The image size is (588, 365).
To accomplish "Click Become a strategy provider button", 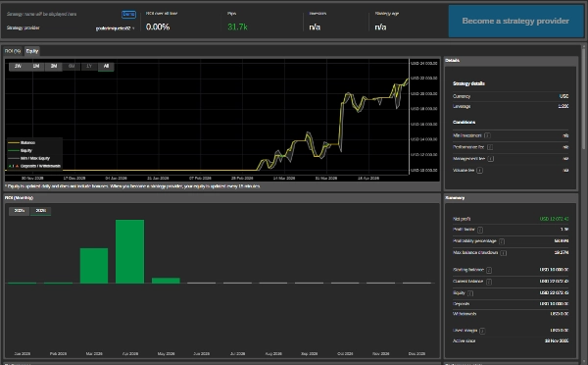I will [515, 21].
